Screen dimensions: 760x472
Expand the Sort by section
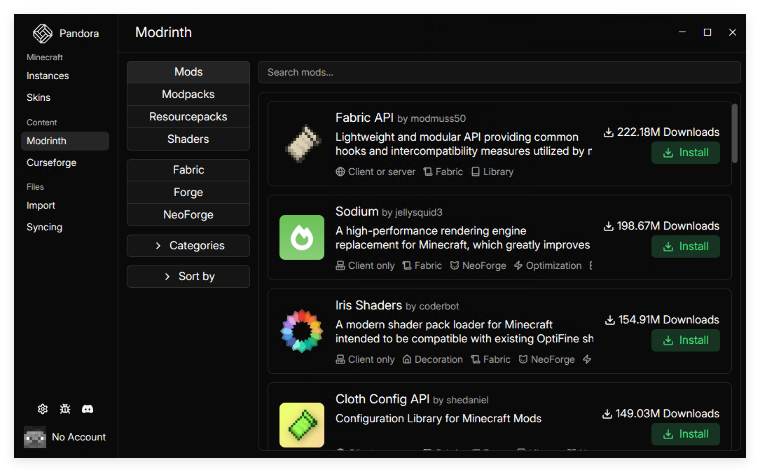point(189,276)
